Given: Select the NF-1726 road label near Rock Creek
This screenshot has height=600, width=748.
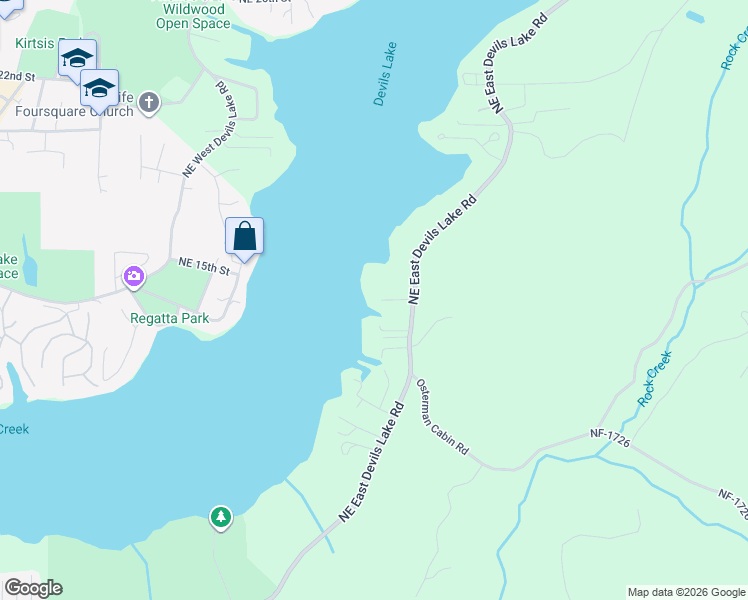Looking at the screenshot, I should pos(610,438).
